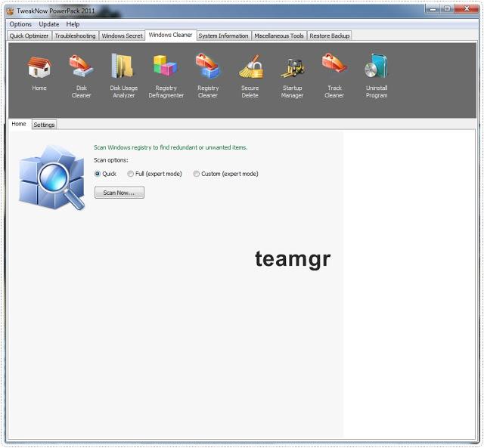Switch to the Windows Secret tab
Viewport: 484px width, 448px height.
pyautogui.click(x=123, y=36)
